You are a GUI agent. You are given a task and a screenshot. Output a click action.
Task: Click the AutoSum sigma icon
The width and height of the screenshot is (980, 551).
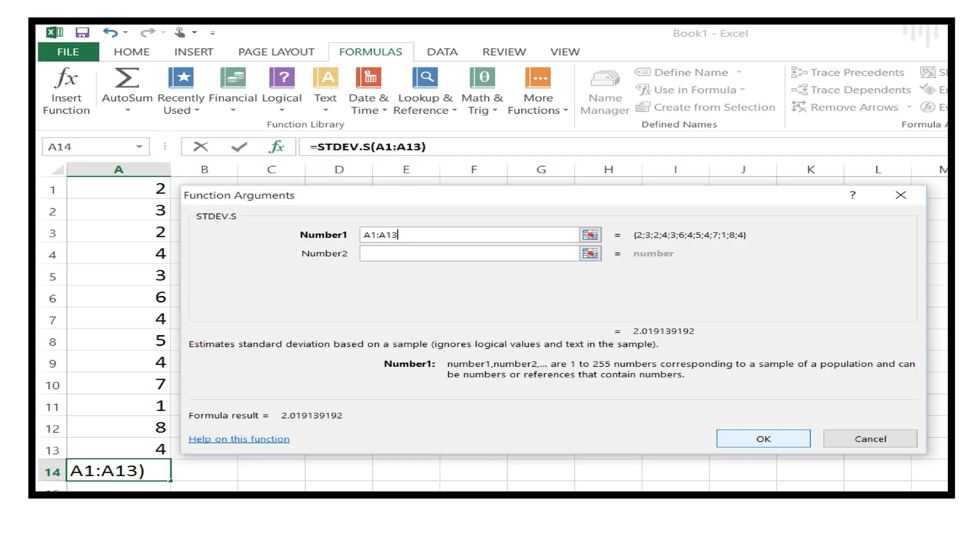pyautogui.click(x=127, y=78)
